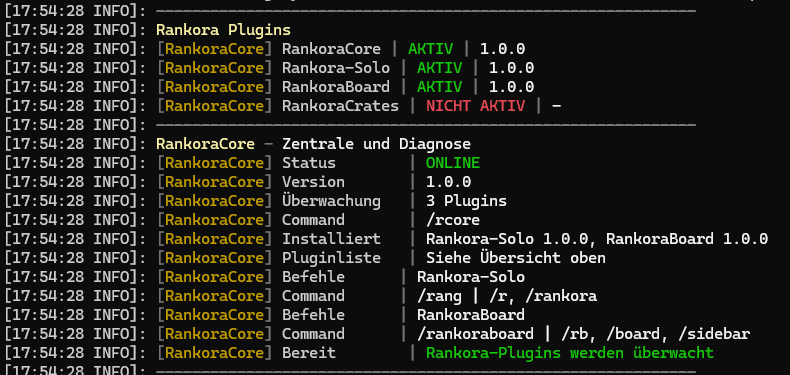
Task: Click the yellow Rankora Plugins heading
Action: [x=223, y=30]
